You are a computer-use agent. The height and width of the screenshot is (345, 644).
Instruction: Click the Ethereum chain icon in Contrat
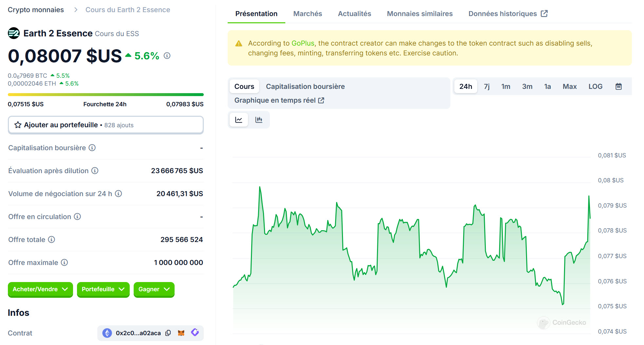[x=107, y=333]
